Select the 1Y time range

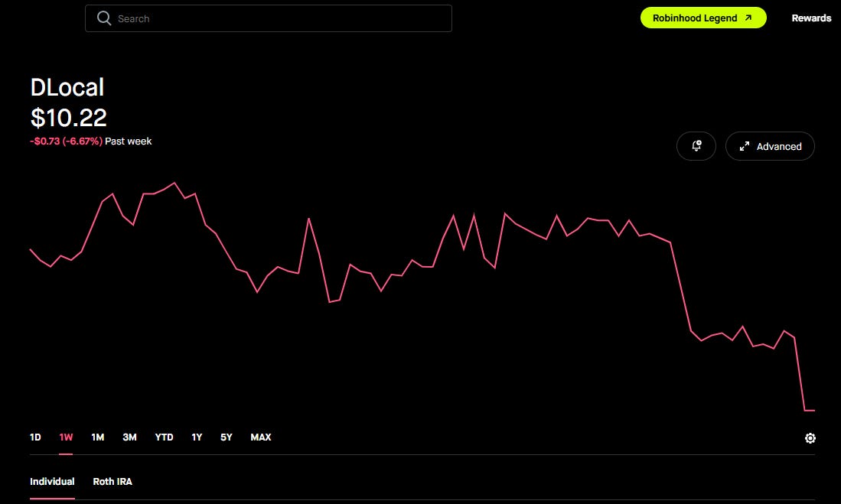coord(197,437)
